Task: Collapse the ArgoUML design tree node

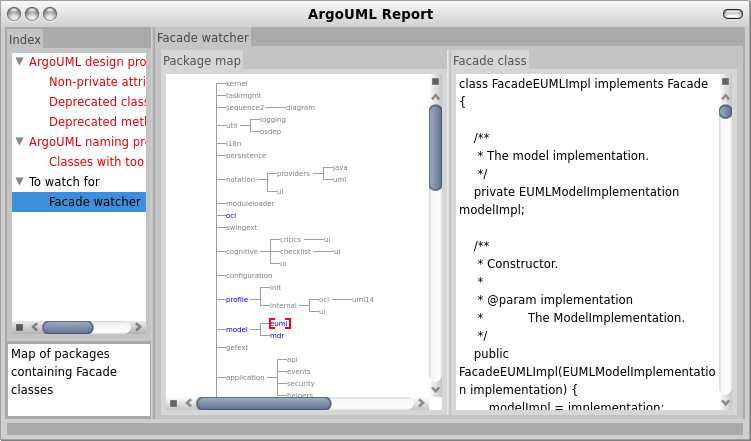Action: [20, 62]
